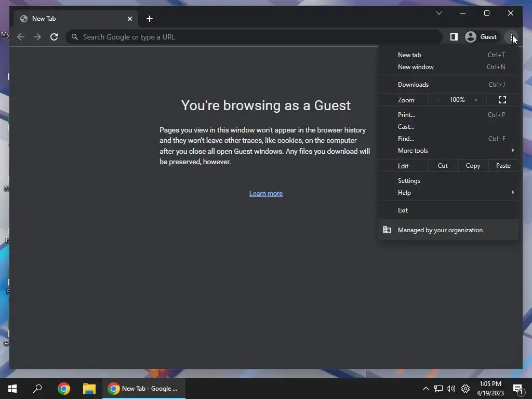The height and width of the screenshot is (399, 532).
Task: Open the volume tray icon
Action: click(451, 389)
